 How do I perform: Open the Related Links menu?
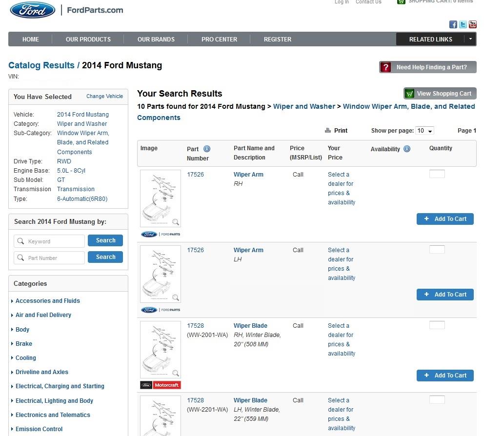430,39
